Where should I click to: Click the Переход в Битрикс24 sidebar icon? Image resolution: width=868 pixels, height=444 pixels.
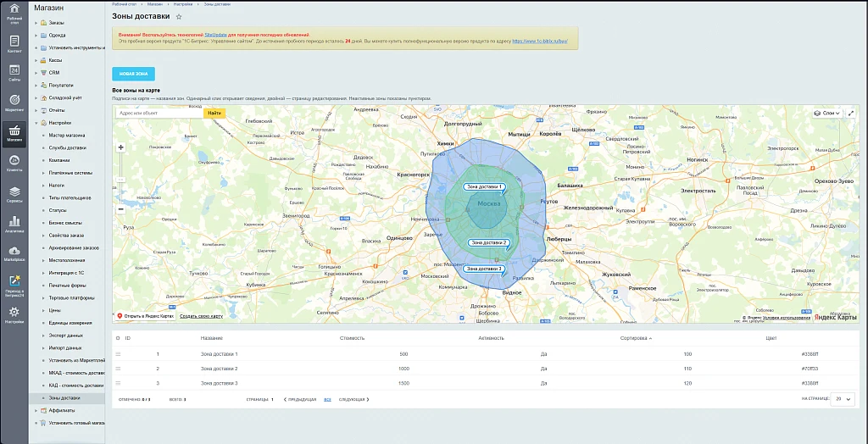click(14, 285)
